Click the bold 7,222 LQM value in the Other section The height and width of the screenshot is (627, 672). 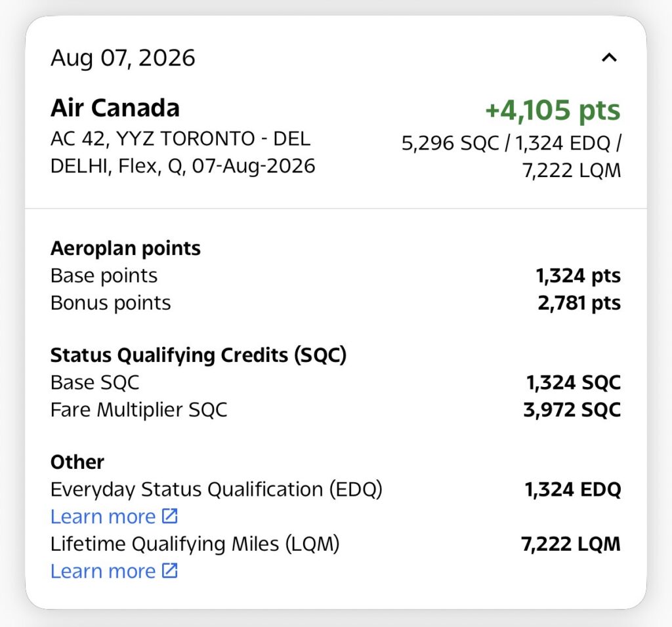pyautogui.click(x=571, y=544)
